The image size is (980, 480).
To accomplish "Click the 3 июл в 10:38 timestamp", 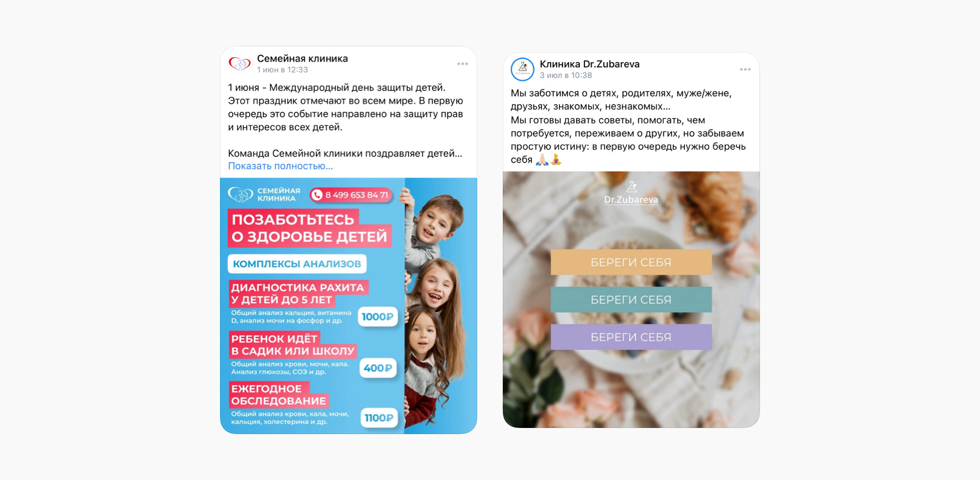I will point(566,75).
